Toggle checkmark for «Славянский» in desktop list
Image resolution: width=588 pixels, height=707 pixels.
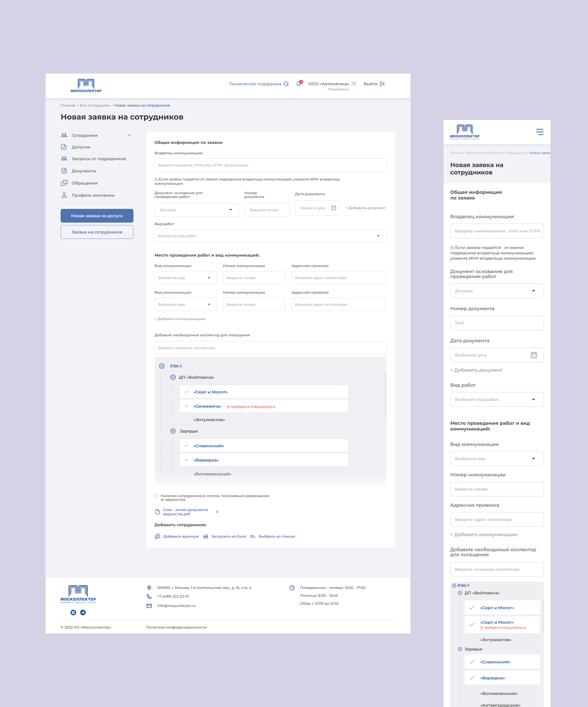pyautogui.click(x=186, y=446)
